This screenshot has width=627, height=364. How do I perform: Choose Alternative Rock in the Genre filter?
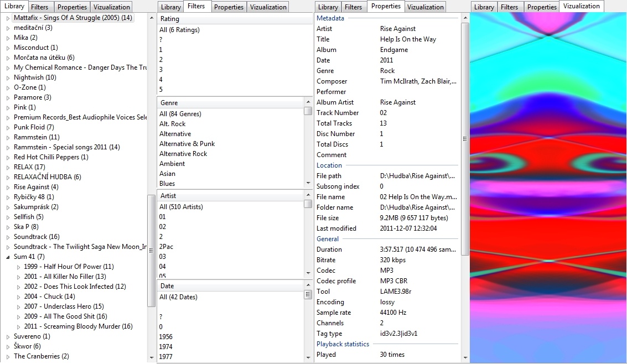[x=183, y=154]
